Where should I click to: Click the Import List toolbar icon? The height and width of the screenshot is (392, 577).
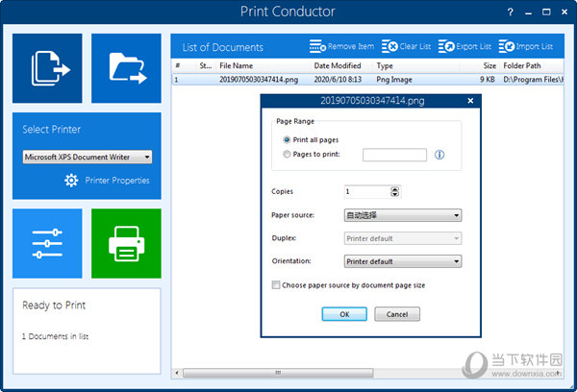tap(507, 47)
